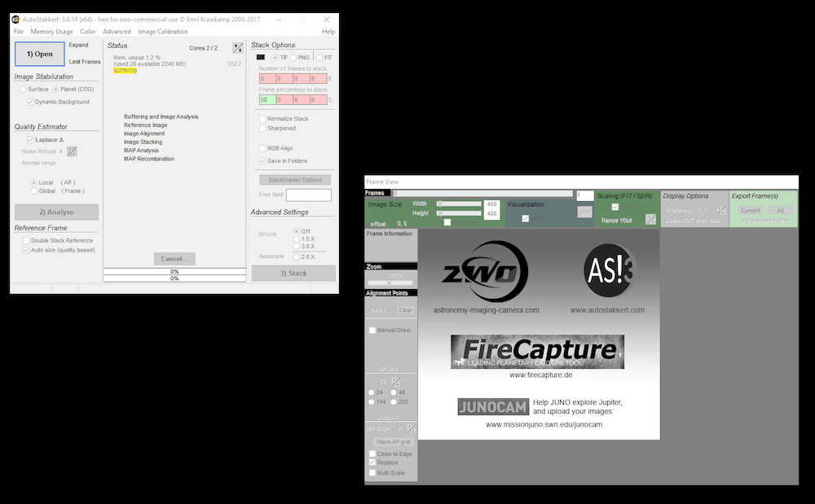Click the frame number input box
The height and width of the screenshot is (504, 815).
pos(584,195)
